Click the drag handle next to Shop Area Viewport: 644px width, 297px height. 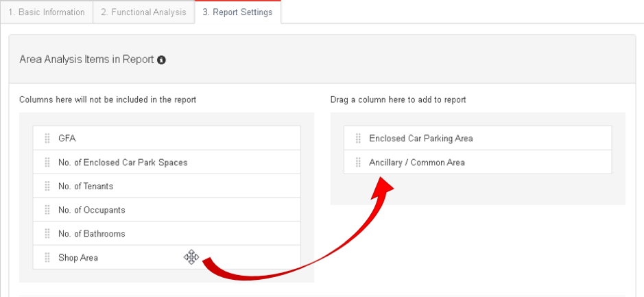(x=47, y=258)
